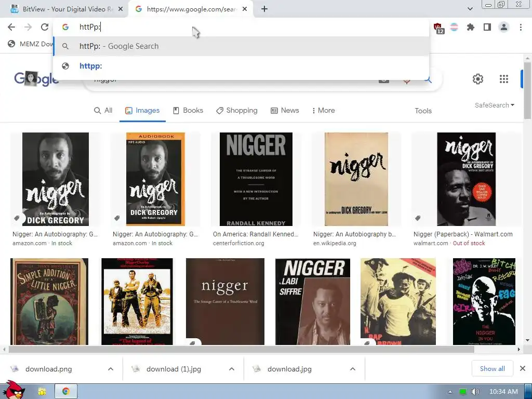Open the Labi Siffre album cover thumbnail
The width and height of the screenshot is (532, 399).
point(312,302)
